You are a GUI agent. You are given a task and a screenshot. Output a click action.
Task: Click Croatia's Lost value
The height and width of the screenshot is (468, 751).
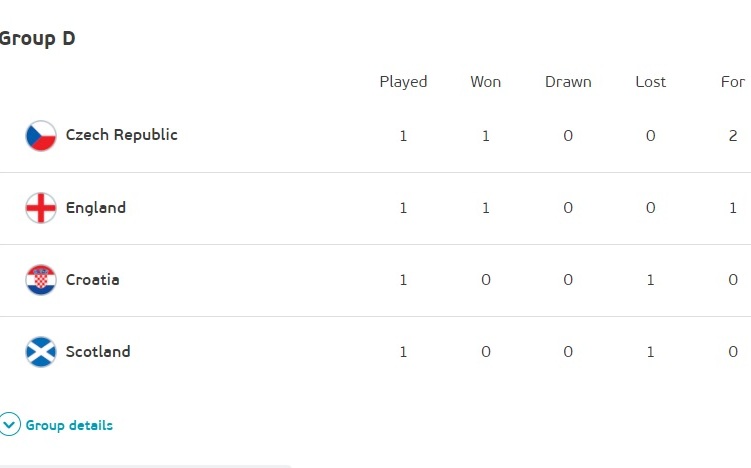pos(650,280)
